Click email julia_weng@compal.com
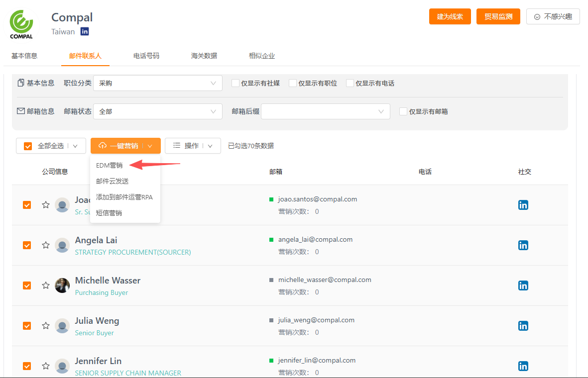The width and height of the screenshot is (588, 378). [x=316, y=320]
